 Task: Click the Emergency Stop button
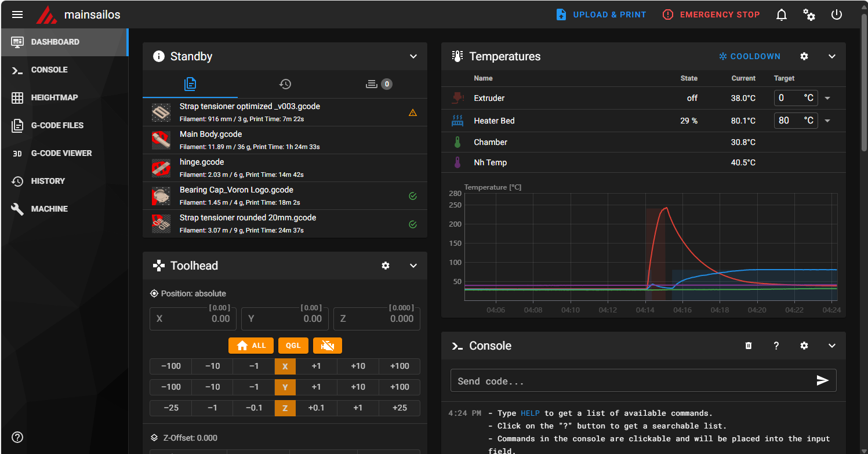coord(711,15)
